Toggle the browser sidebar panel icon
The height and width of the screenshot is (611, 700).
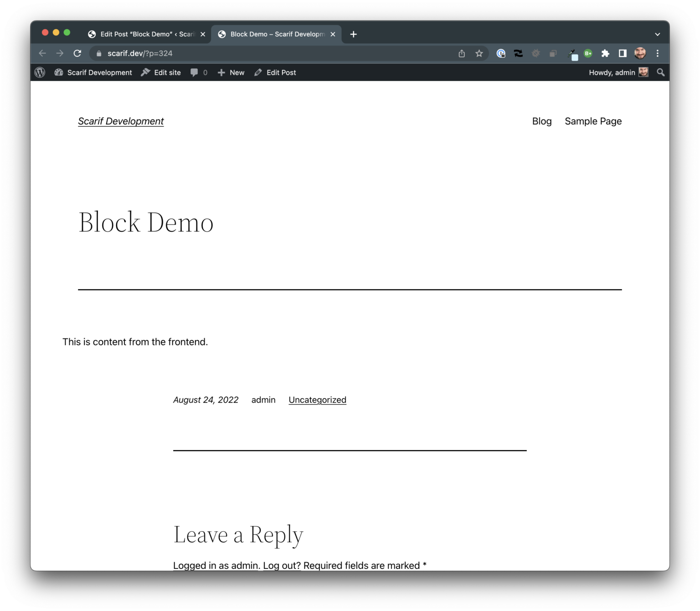pos(622,53)
